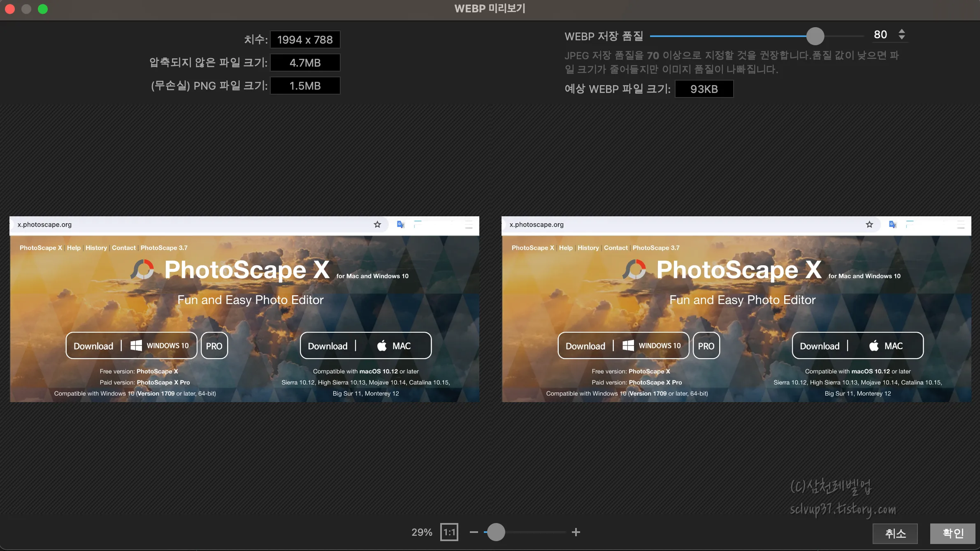Click the left original preview image
This screenshot has height=551, width=980.
pos(244,309)
